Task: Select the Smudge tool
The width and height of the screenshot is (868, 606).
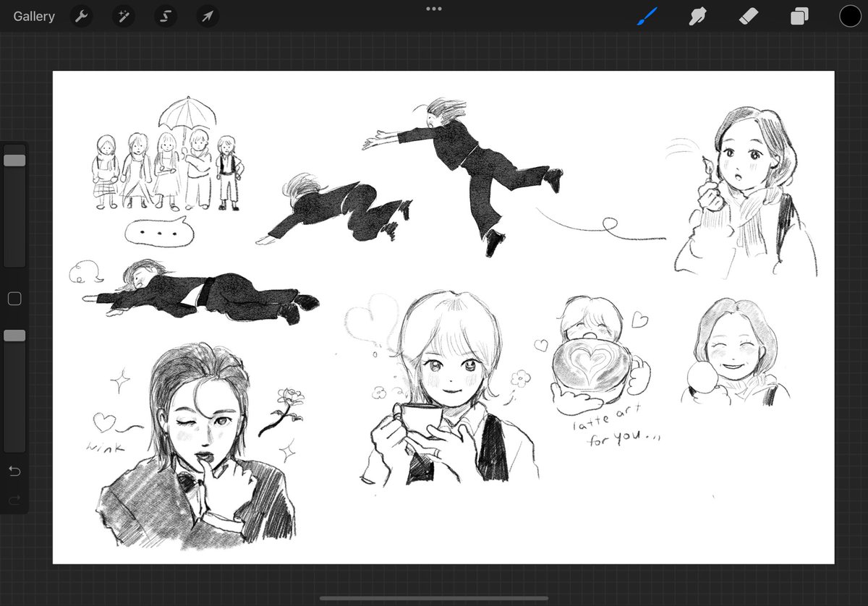Action: click(697, 16)
